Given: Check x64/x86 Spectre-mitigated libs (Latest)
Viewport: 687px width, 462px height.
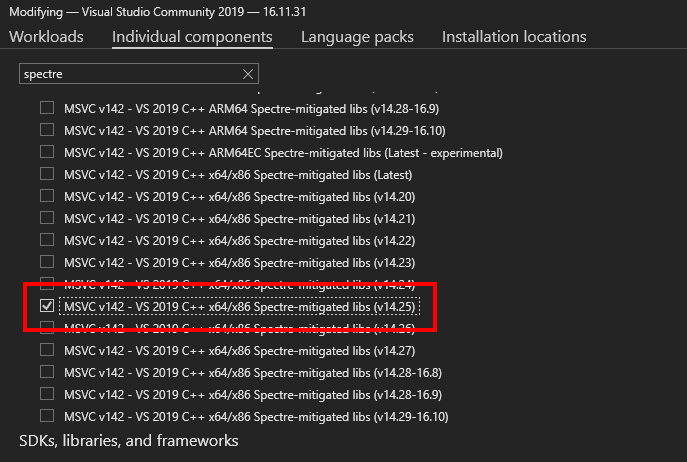Looking at the screenshot, I should 47,174.
